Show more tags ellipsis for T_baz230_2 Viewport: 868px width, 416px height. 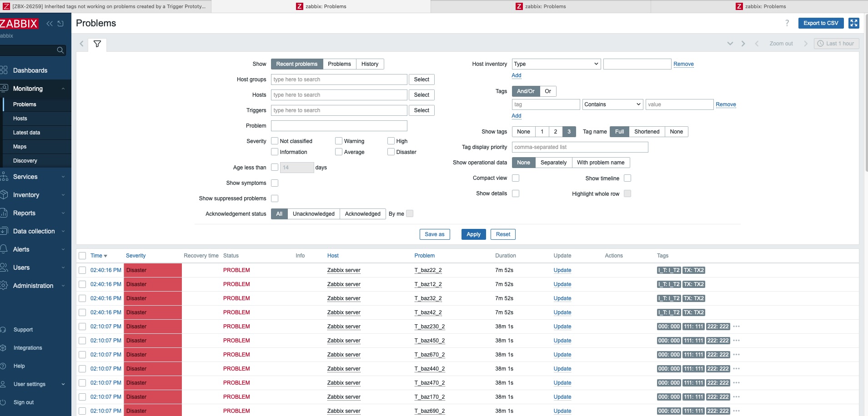(737, 327)
